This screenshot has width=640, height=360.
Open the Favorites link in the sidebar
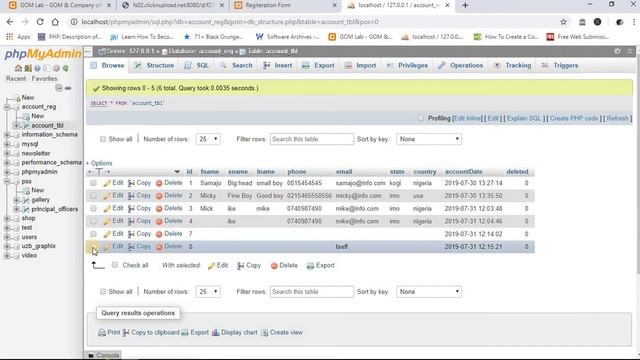coord(44,79)
